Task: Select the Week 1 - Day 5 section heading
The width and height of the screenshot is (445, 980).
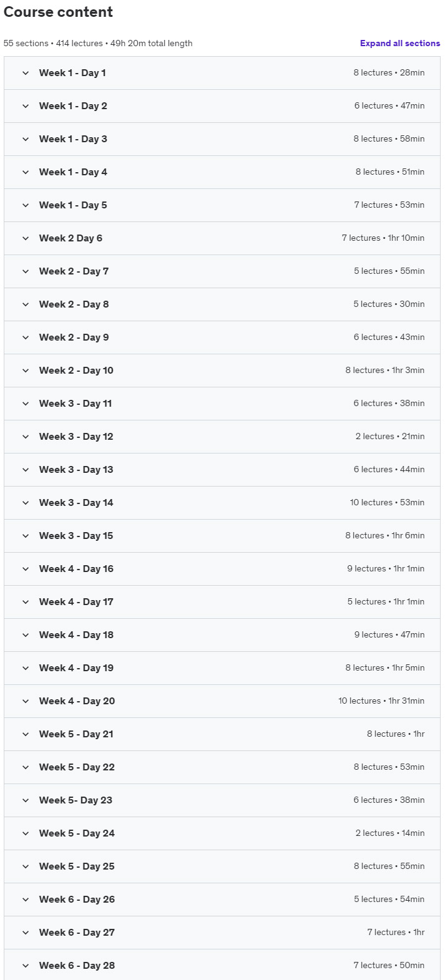Action: (73, 205)
